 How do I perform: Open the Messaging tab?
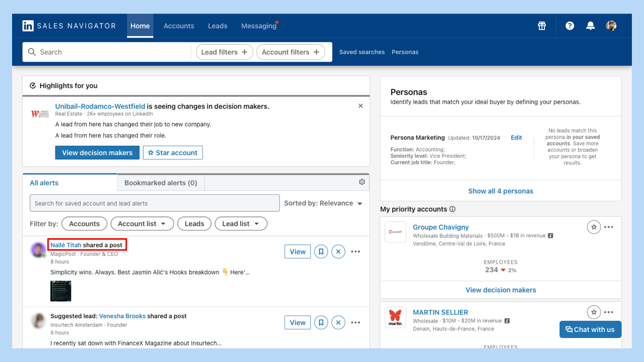pos(259,26)
